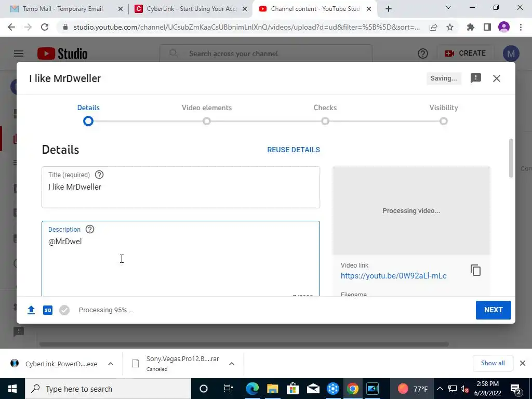Click the Processing 95% status text
532x399 pixels.
106,310
